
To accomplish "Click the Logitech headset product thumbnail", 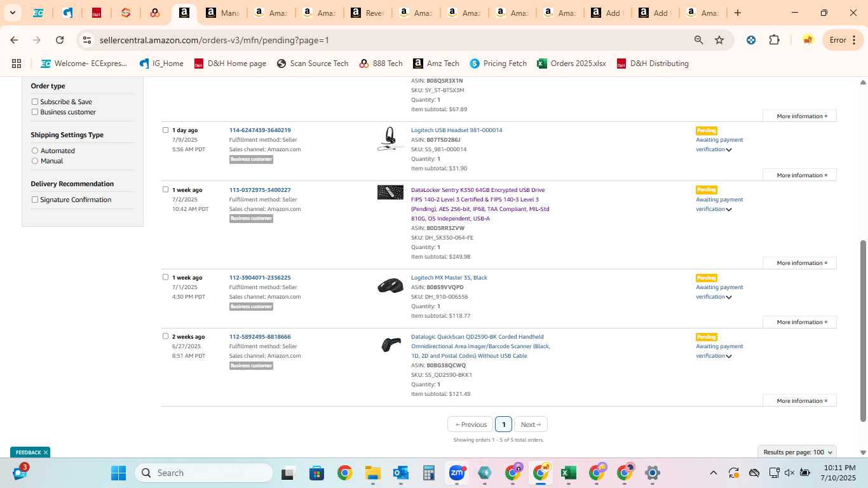I will click(390, 139).
